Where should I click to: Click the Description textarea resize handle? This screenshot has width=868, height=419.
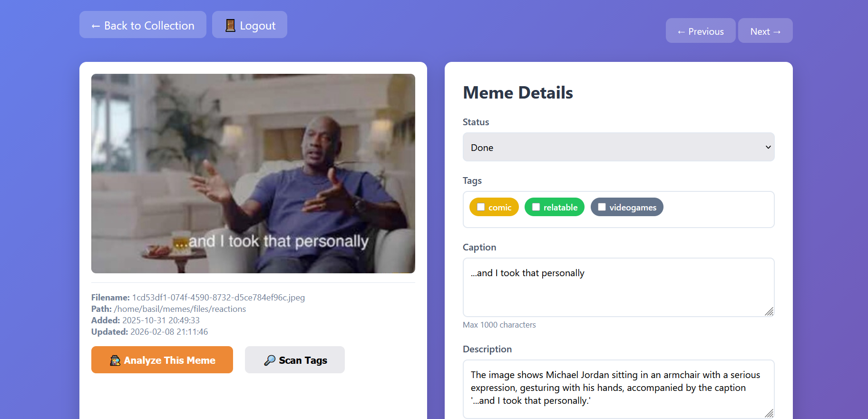pos(769,413)
